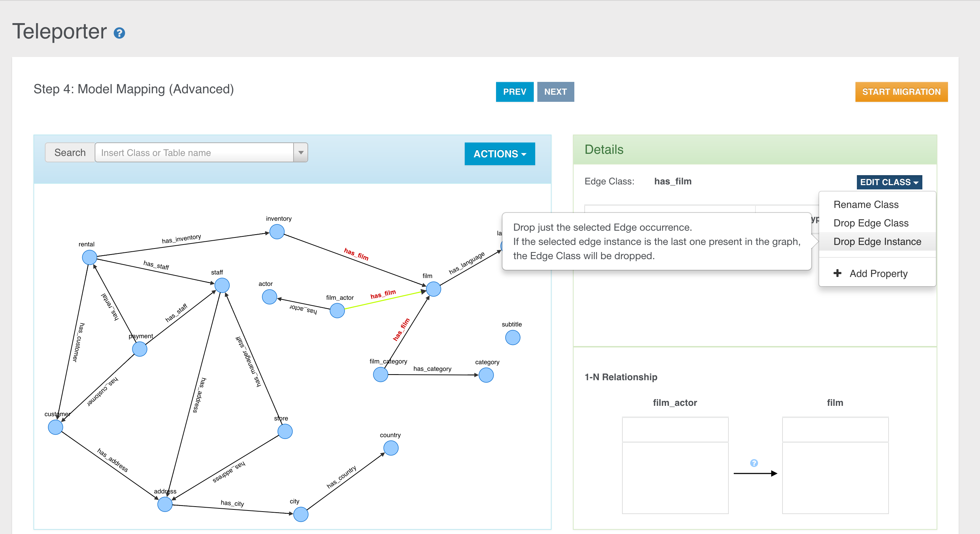
Task: Click the has_category edge label
Action: click(x=432, y=368)
